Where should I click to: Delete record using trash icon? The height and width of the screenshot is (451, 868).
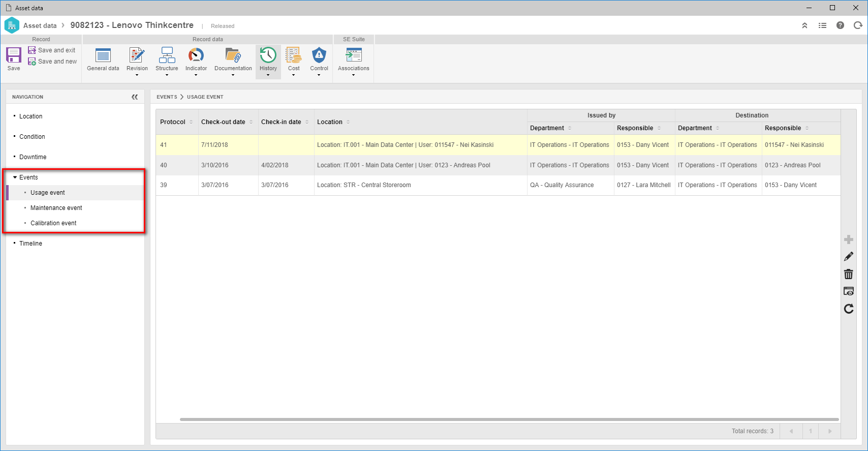(x=849, y=274)
